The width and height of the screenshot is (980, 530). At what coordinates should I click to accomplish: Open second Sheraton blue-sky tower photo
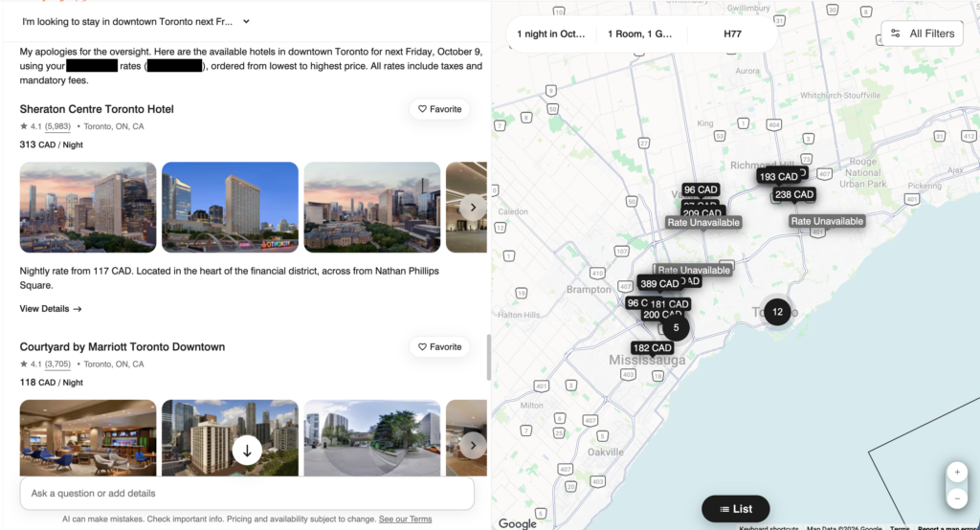click(x=230, y=208)
